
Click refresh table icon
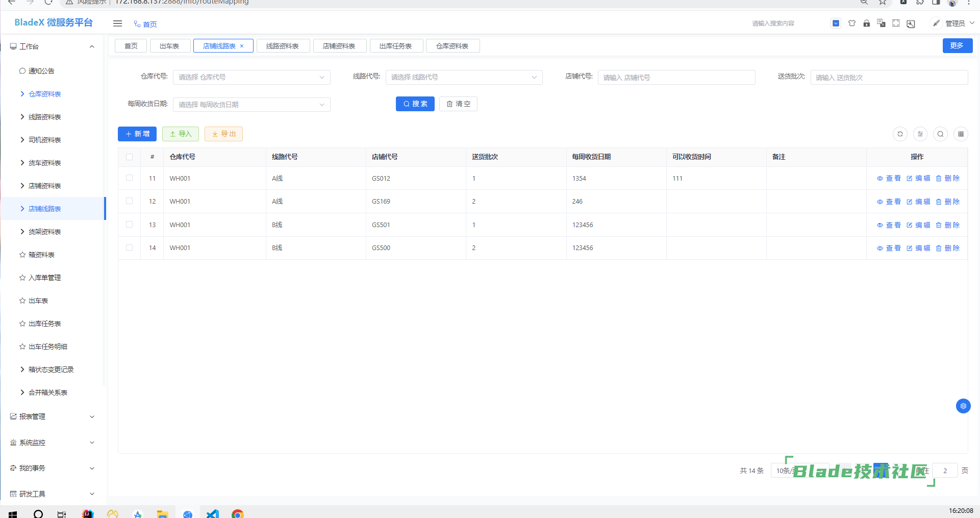pos(900,134)
